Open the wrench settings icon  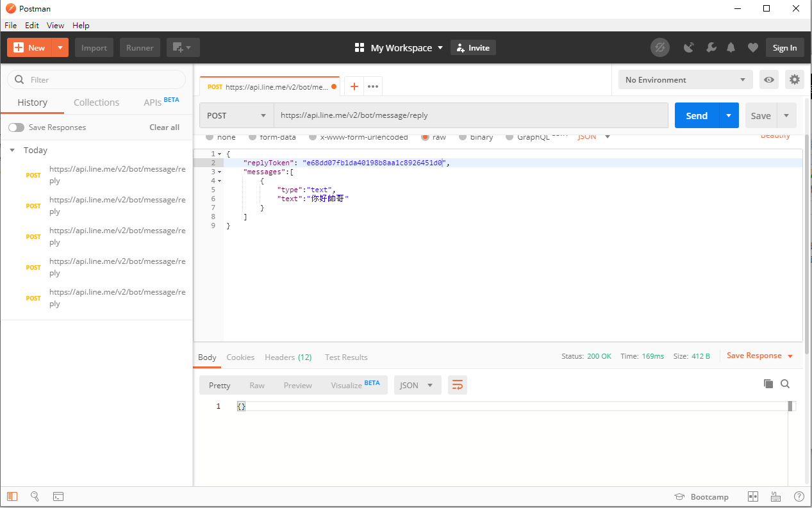click(x=711, y=47)
